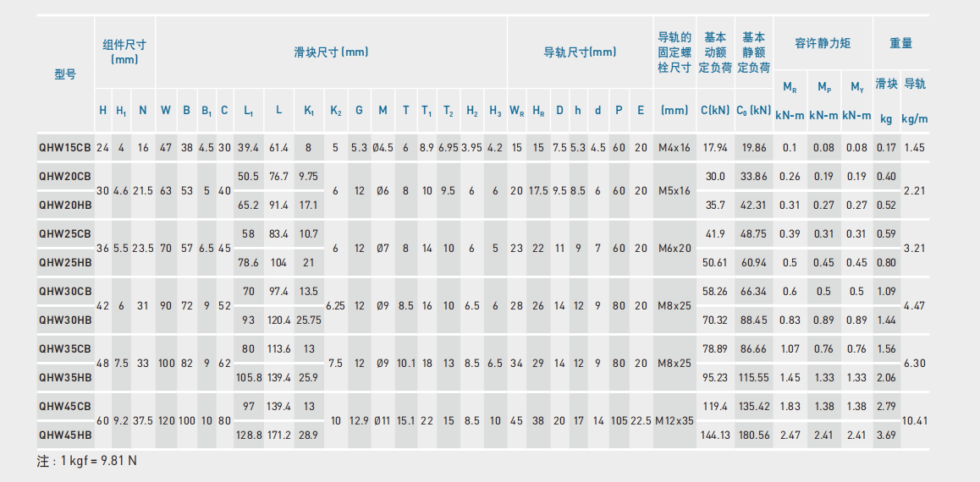This screenshot has height=482, width=980.
Task: Click the 6.25 K2 value cell
Action: point(336,306)
